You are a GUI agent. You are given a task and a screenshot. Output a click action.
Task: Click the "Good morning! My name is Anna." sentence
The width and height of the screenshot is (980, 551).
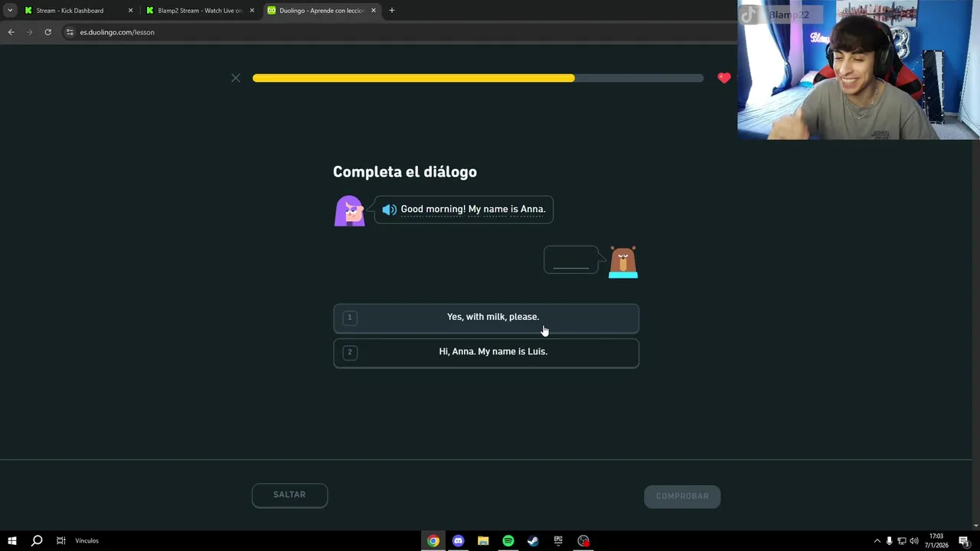[x=473, y=209]
